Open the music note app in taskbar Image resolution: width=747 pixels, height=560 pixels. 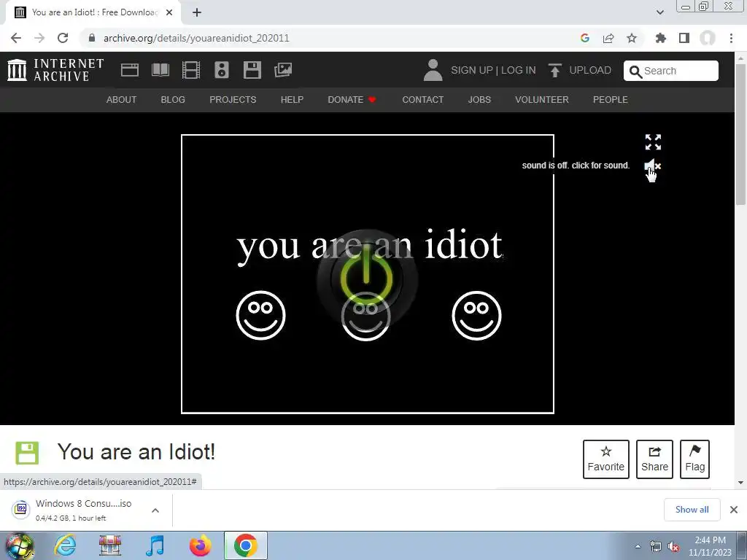155,545
